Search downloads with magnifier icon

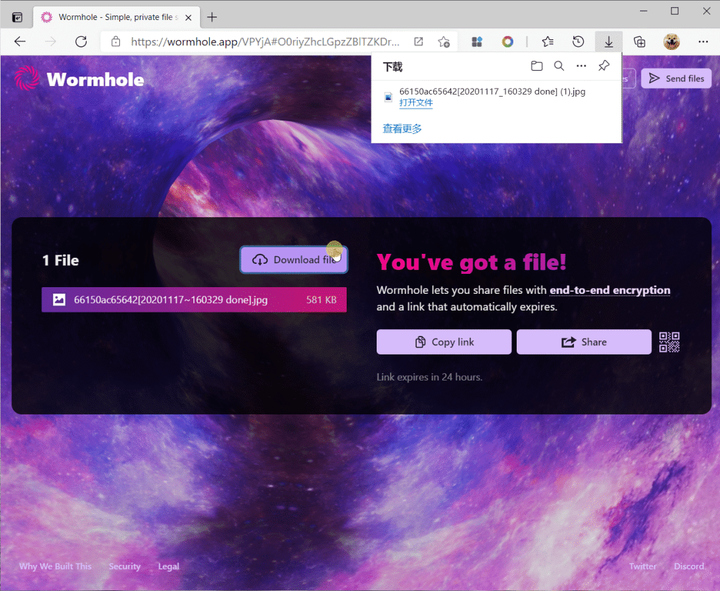[x=559, y=66]
